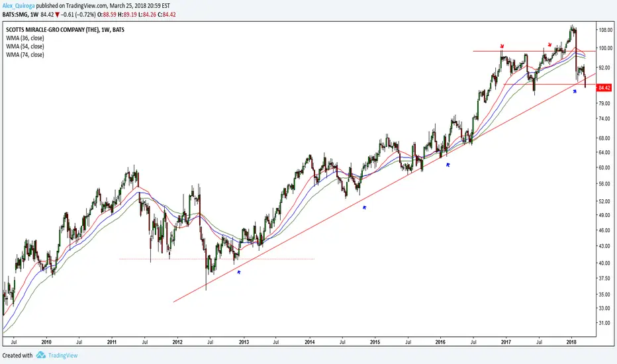Click the 2010 year label on the time axis

46,342
